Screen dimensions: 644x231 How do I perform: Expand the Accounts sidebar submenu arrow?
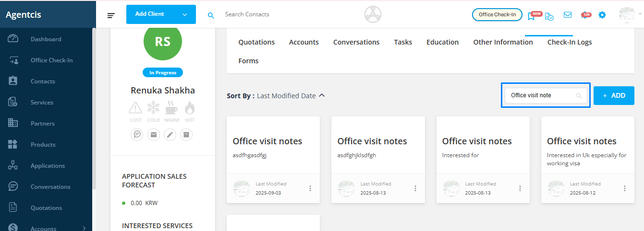coord(85,229)
